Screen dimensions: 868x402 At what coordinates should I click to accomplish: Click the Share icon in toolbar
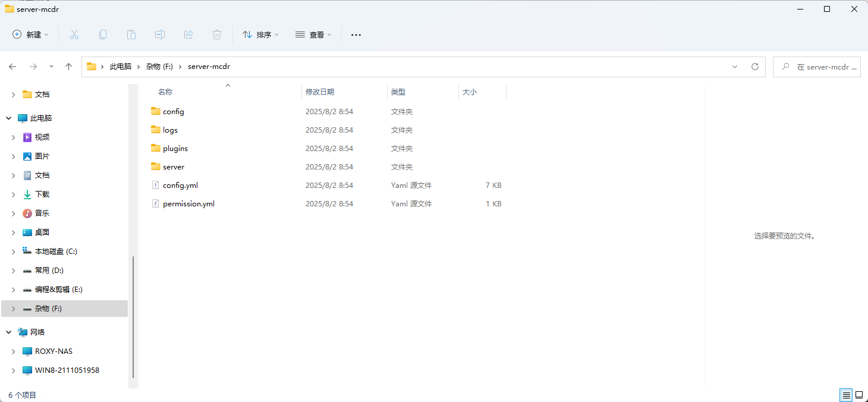188,34
